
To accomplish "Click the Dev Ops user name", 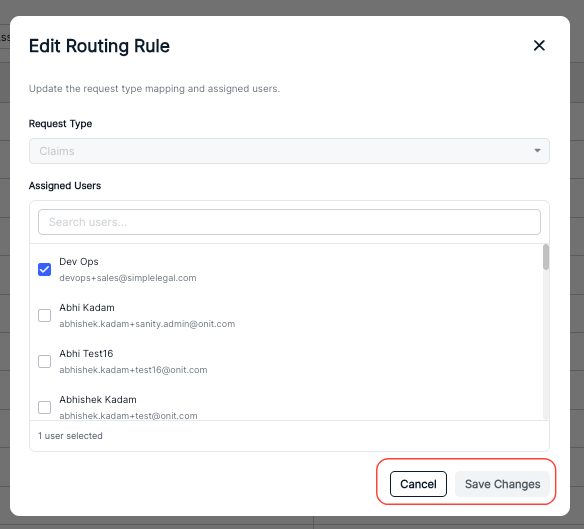I will [x=79, y=262].
